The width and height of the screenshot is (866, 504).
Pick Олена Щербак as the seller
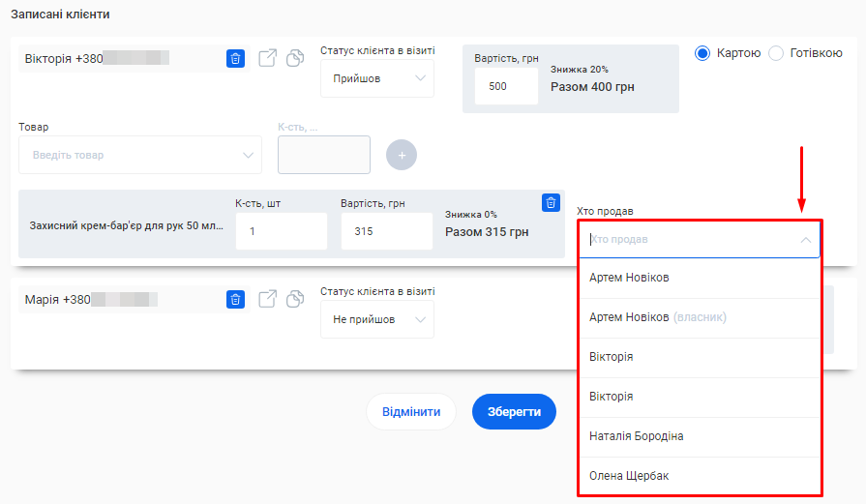(629, 476)
